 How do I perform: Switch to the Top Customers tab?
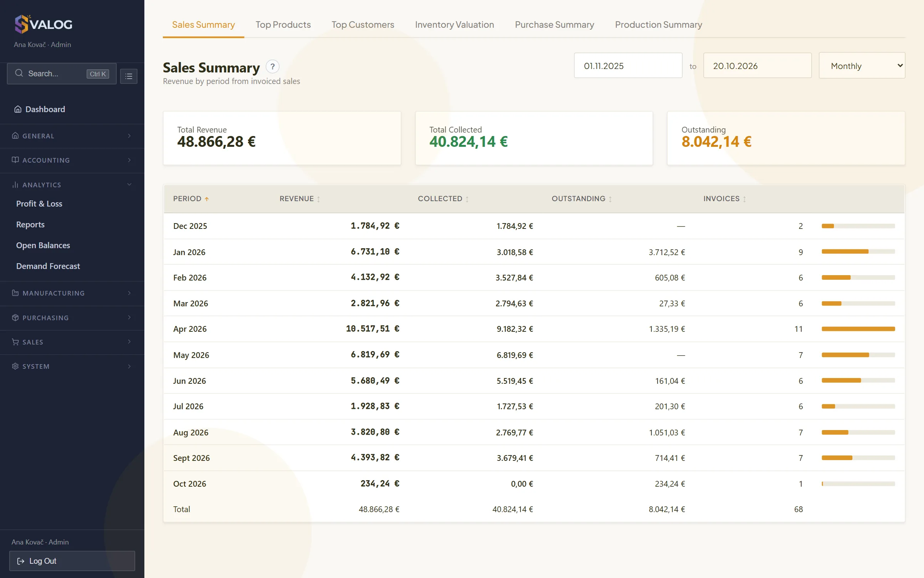point(363,25)
